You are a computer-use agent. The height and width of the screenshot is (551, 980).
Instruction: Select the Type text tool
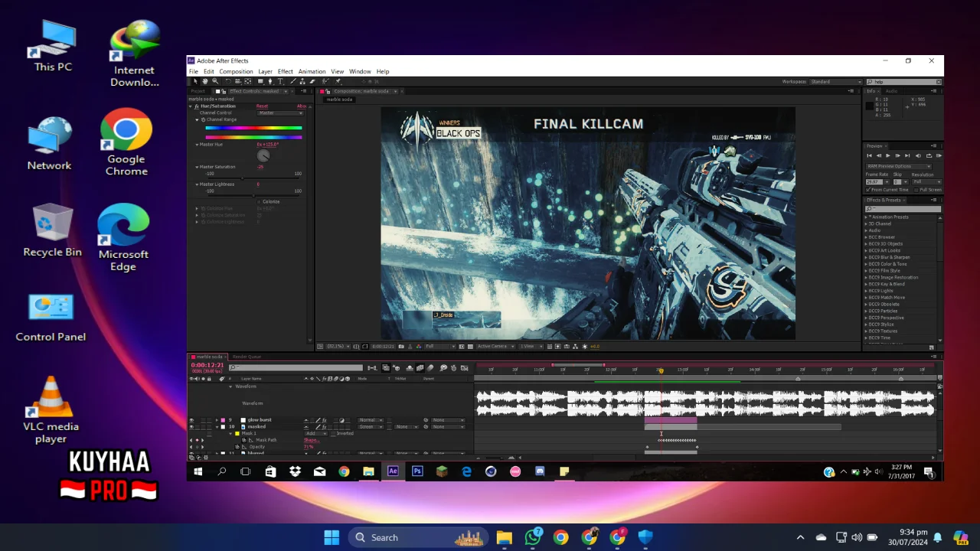click(x=280, y=82)
